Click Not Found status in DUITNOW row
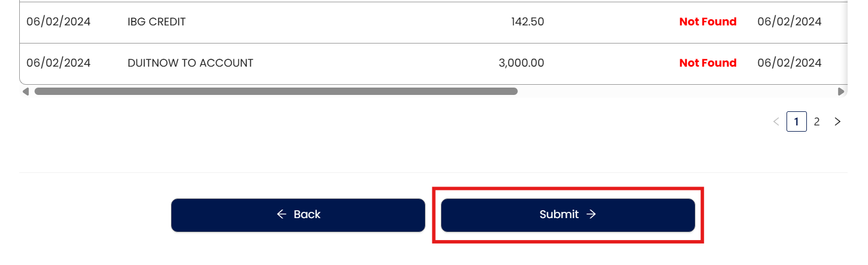This screenshot has height=265, width=868. [x=707, y=63]
